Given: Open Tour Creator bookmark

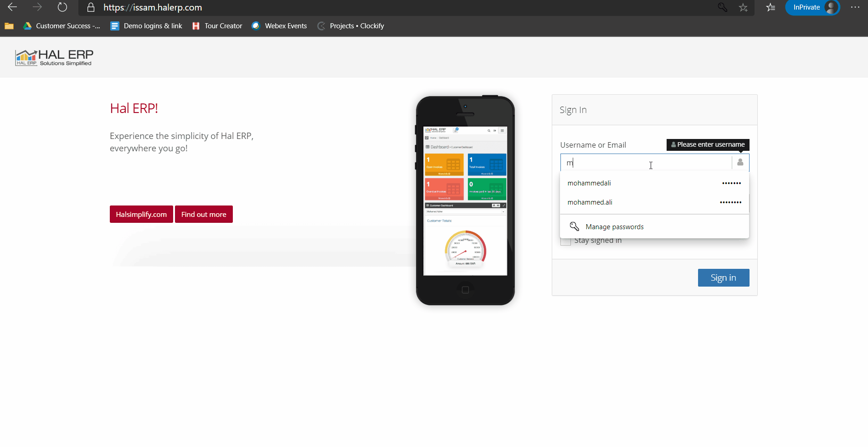Looking at the screenshot, I should click(217, 26).
